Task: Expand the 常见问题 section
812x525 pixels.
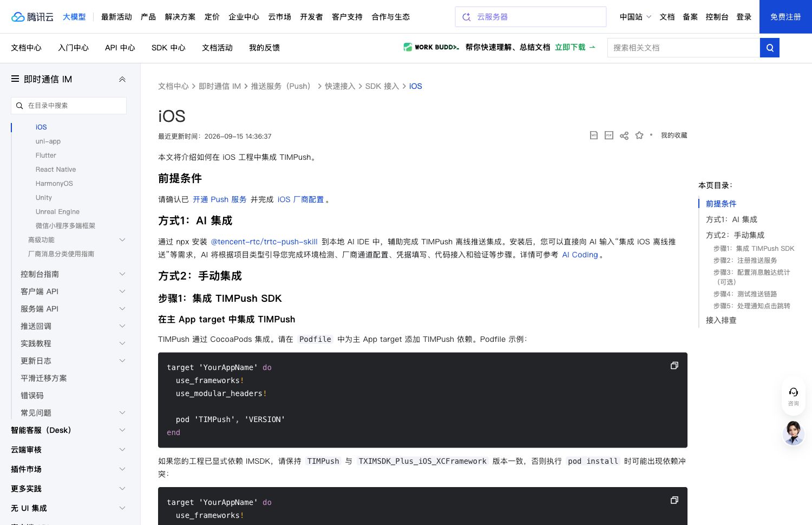Action: click(122, 413)
